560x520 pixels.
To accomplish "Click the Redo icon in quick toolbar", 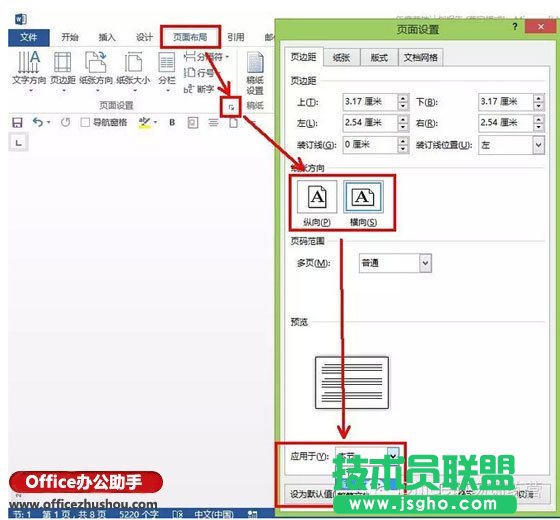I will (65, 122).
